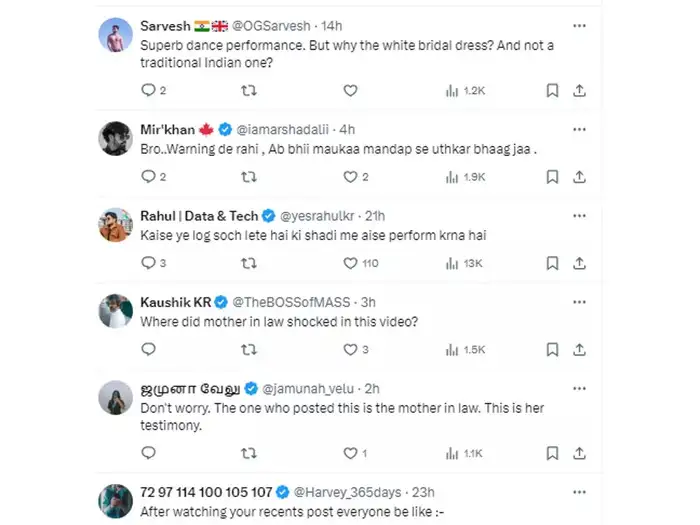
Task: Click Mir'khan's profile avatar
Action: [116, 139]
